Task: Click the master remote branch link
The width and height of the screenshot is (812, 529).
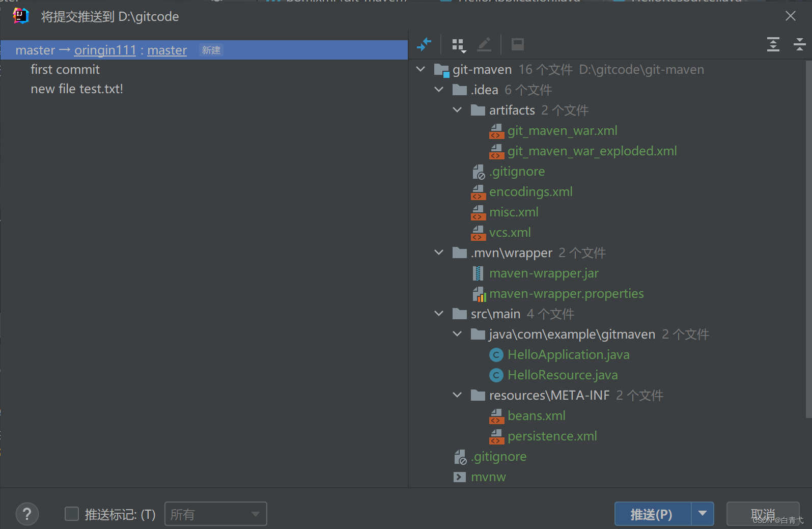Action: (167, 50)
